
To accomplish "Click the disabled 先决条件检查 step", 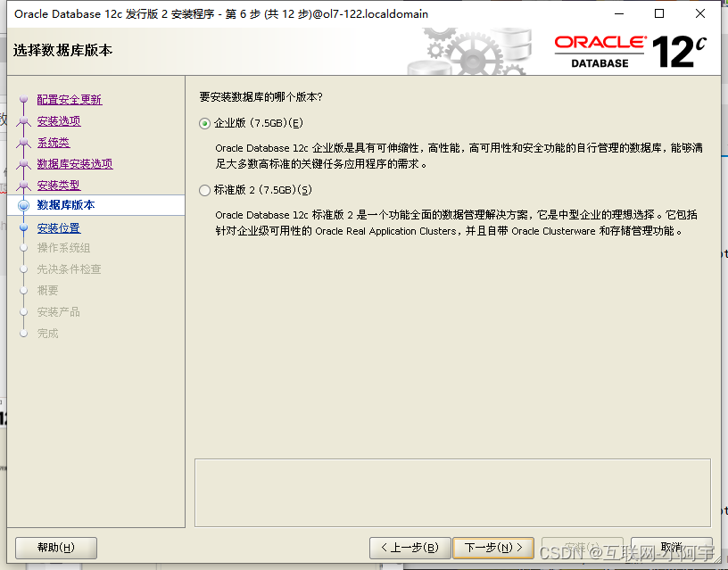I will click(x=70, y=269).
